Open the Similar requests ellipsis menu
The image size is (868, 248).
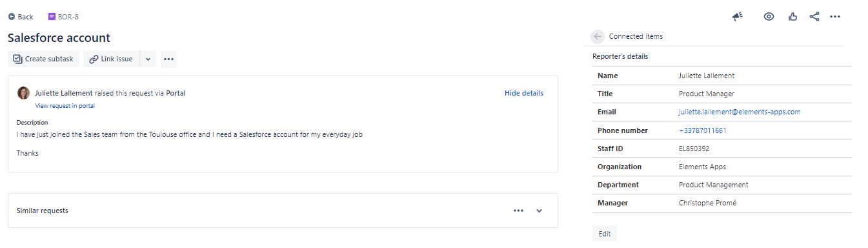[518, 211]
